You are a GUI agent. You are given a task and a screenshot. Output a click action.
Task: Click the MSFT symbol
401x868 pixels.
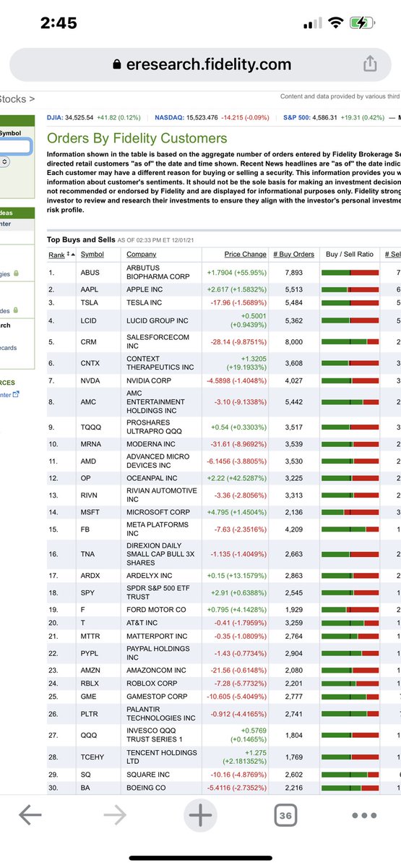[91, 512]
